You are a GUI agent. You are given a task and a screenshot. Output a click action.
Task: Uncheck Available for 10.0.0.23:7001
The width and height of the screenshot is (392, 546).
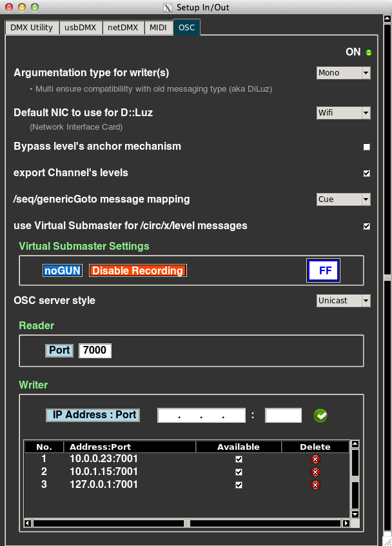tap(239, 459)
